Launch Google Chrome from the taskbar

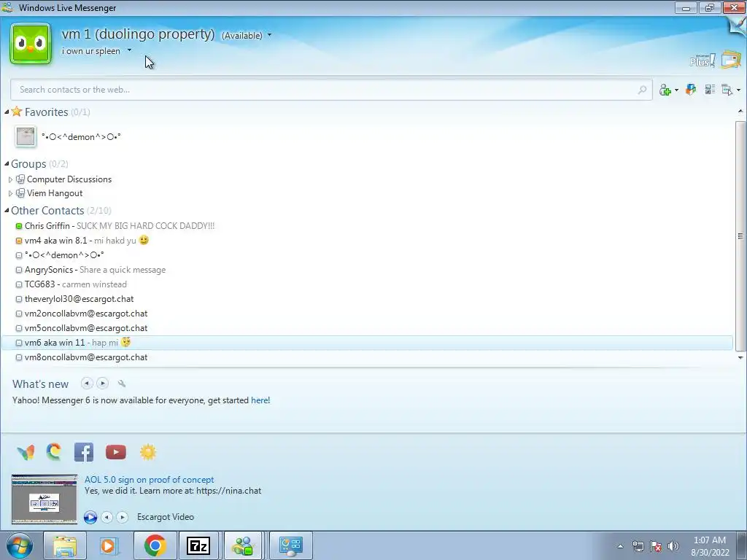tap(155, 545)
